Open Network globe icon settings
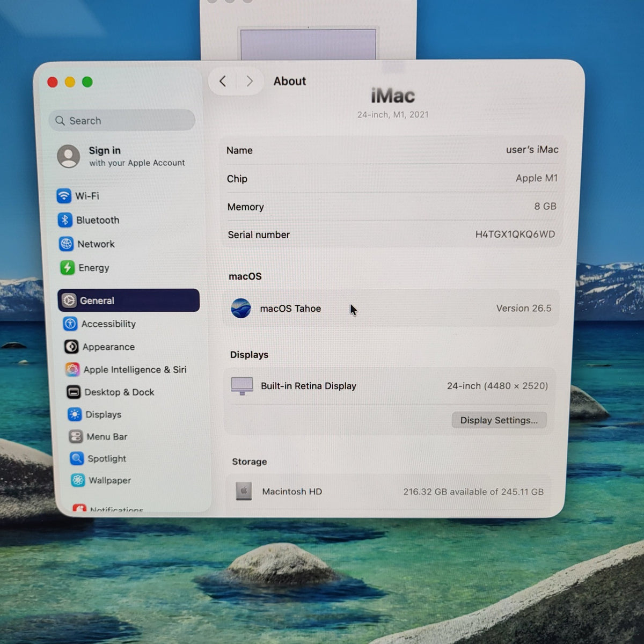This screenshot has height=644, width=644. click(66, 244)
